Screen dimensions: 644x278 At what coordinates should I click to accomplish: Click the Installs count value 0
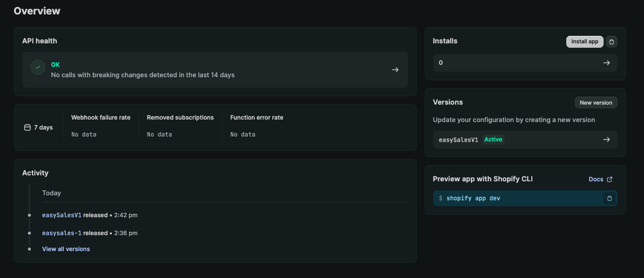[x=441, y=63]
